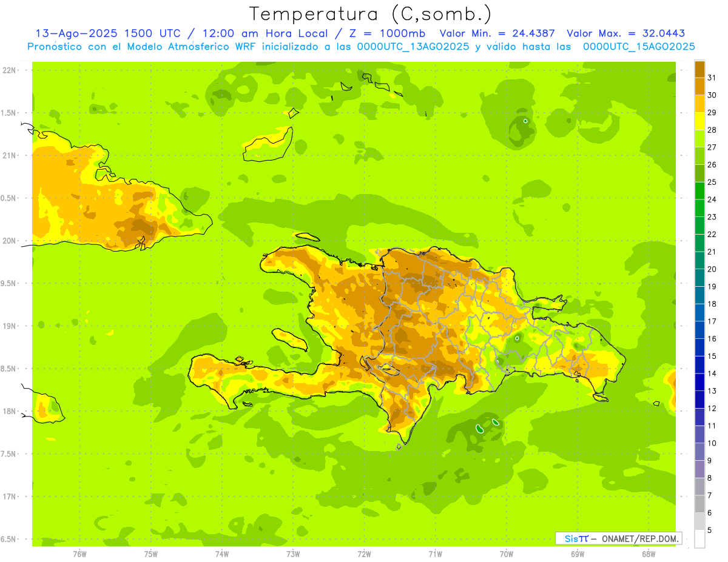728x562 pixels.
Task: Click the blue legend swatch between 15 and 16
Action: tap(699, 347)
